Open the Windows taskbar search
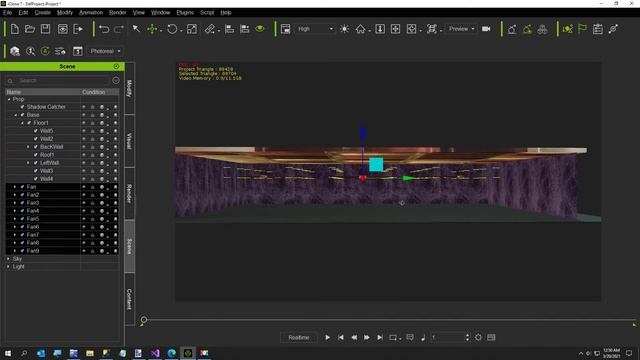640x360 pixels. point(24,353)
